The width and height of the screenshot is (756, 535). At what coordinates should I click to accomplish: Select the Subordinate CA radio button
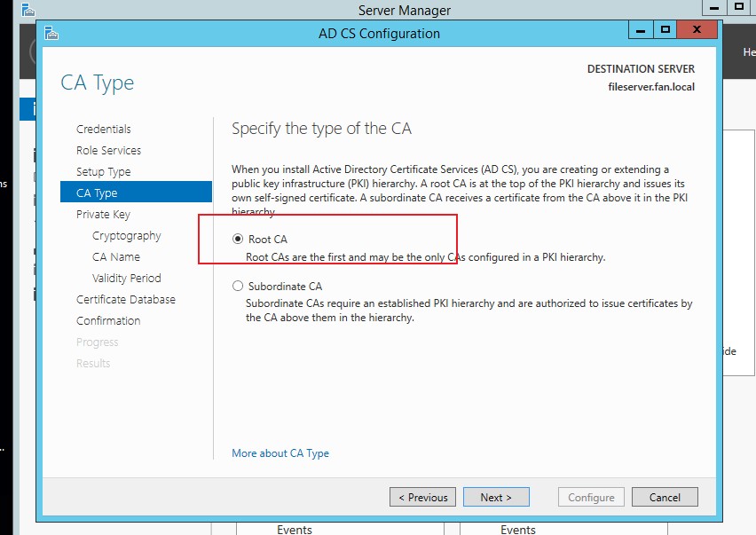238,286
